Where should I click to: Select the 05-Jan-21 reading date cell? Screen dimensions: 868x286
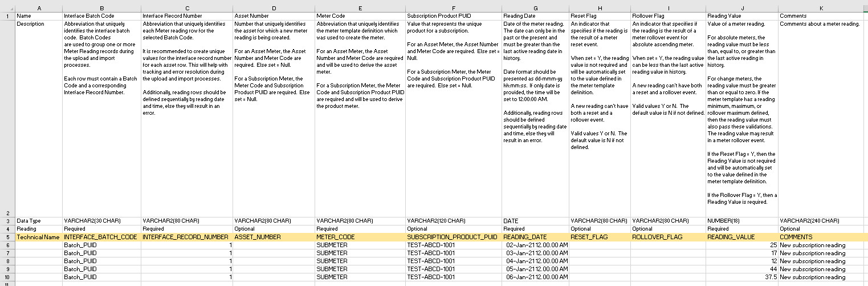[535, 269]
